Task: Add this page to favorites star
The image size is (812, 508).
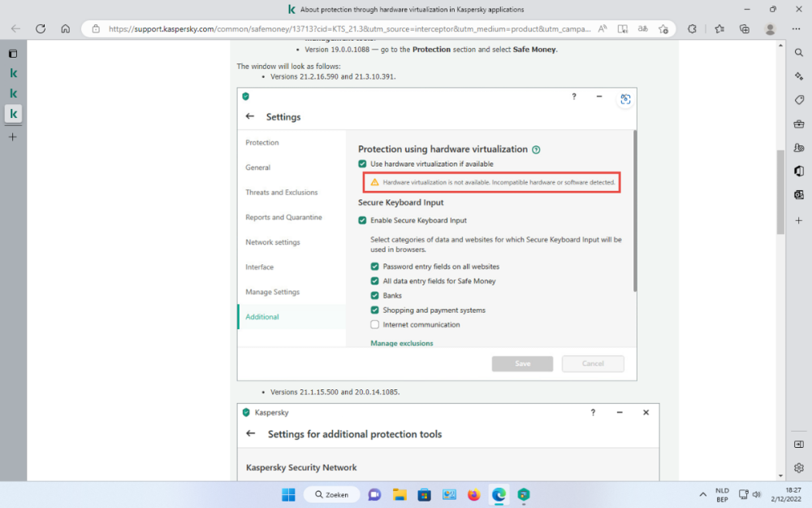Action: coord(663,29)
